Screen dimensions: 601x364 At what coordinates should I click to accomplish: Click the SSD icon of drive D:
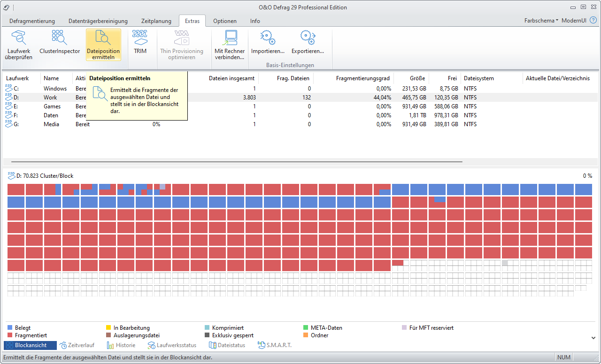(x=9, y=97)
